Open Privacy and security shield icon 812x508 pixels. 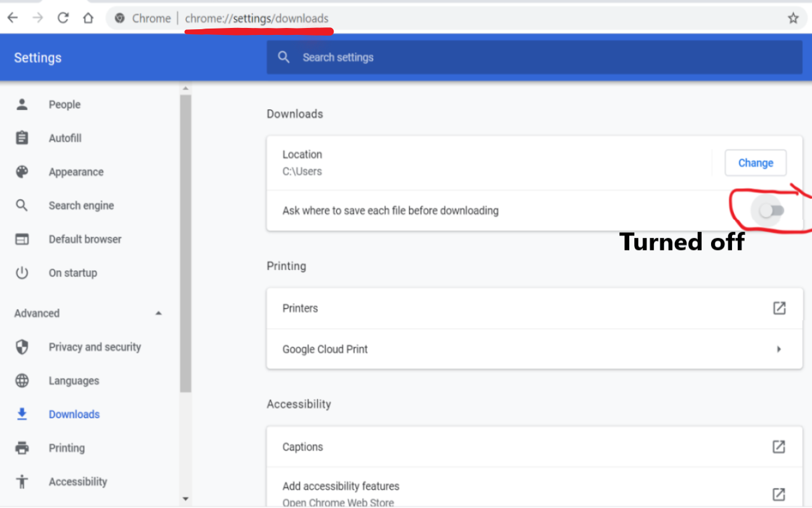coord(22,347)
